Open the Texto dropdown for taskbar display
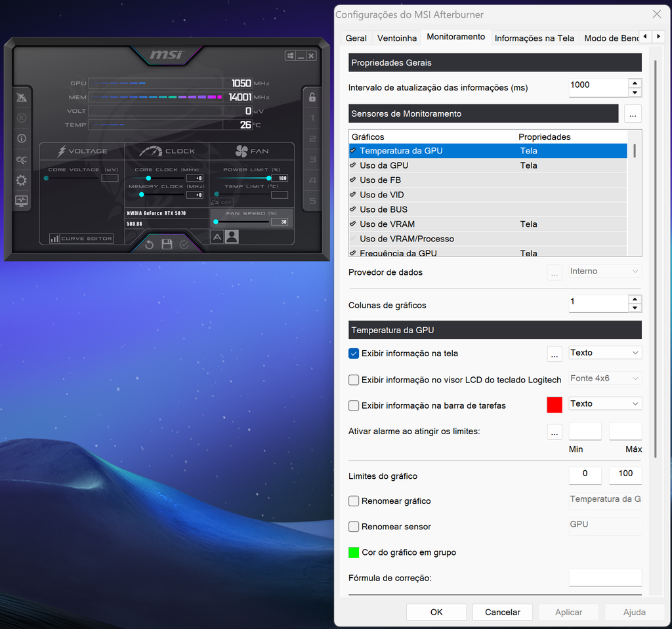672x629 pixels. pyautogui.click(x=605, y=403)
